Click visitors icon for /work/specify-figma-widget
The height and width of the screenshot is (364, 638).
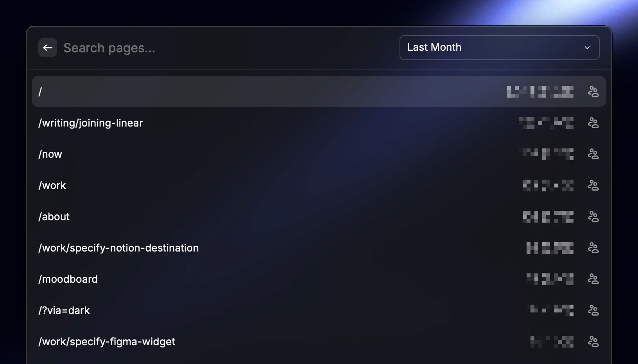coord(593,341)
